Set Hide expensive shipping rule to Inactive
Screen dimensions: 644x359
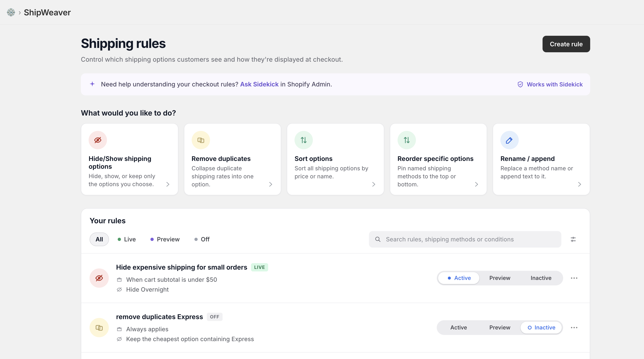[x=541, y=278]
